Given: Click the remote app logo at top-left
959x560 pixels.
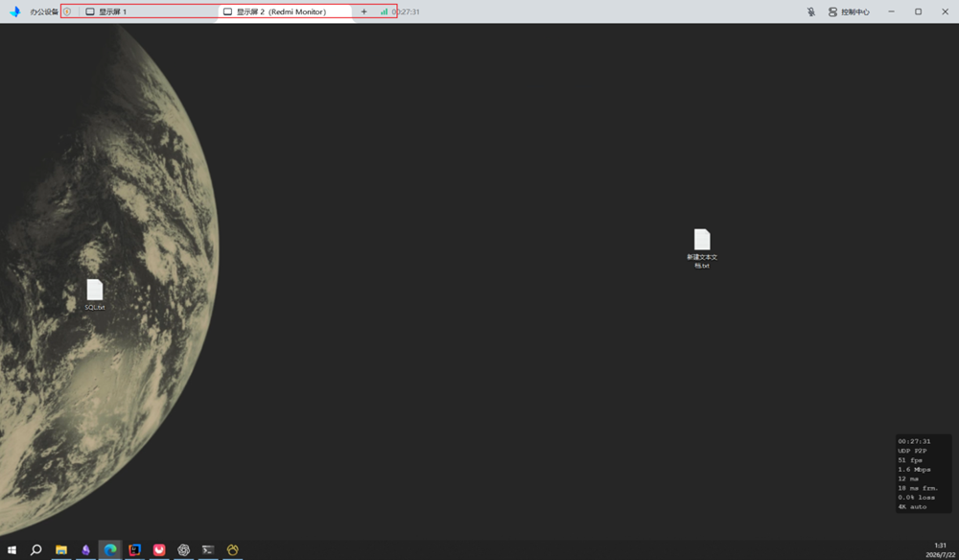Looking at the screenshot, I should [x=14, y=12].
